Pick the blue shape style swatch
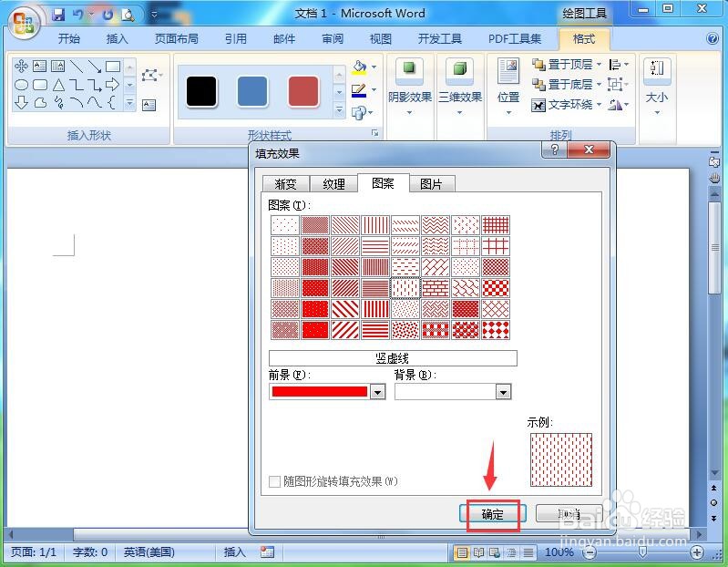The height and width of the screenshot is (567, 728). click(x=252, y=91)
